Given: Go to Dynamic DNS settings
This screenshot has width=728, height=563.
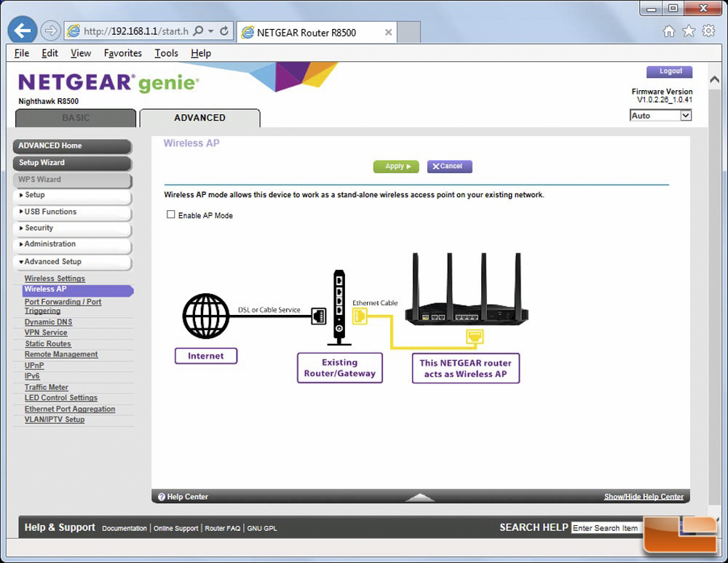Looking at the screenshot, I should (48, 322).
